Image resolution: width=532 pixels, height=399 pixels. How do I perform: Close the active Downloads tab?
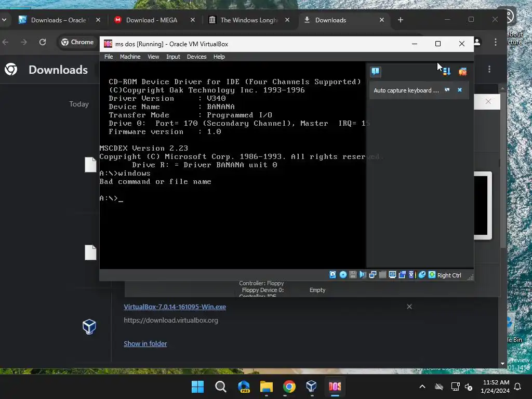coord(382,20)
